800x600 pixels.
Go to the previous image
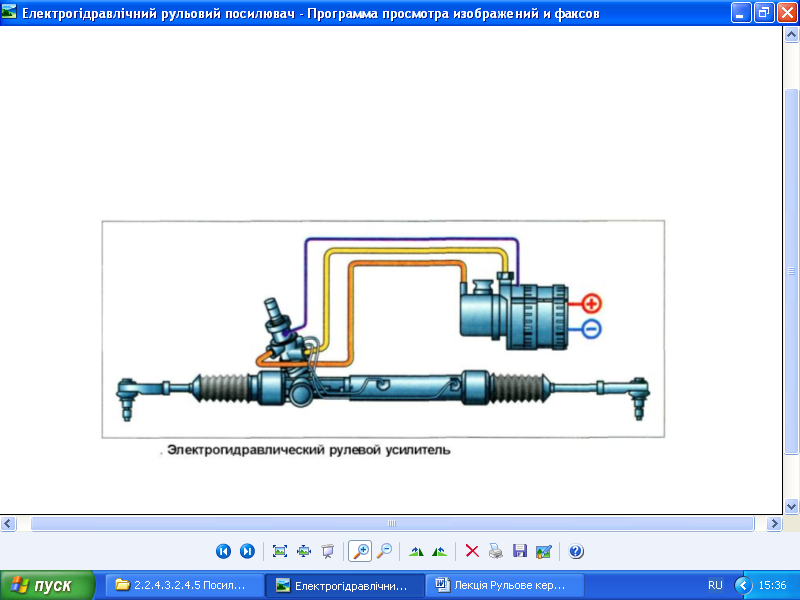pyautogui.click(x=223, y=551)
